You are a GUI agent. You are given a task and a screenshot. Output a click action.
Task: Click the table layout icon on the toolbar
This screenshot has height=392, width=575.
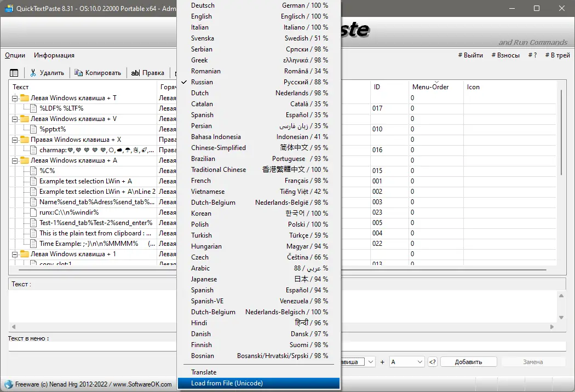click(14, 72)
